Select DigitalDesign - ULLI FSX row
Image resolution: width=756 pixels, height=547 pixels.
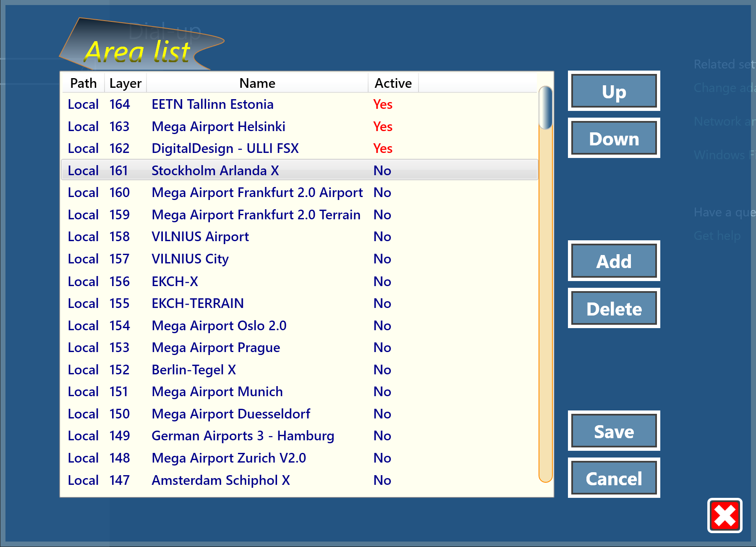pyautogui.click(x=300, y=148)
